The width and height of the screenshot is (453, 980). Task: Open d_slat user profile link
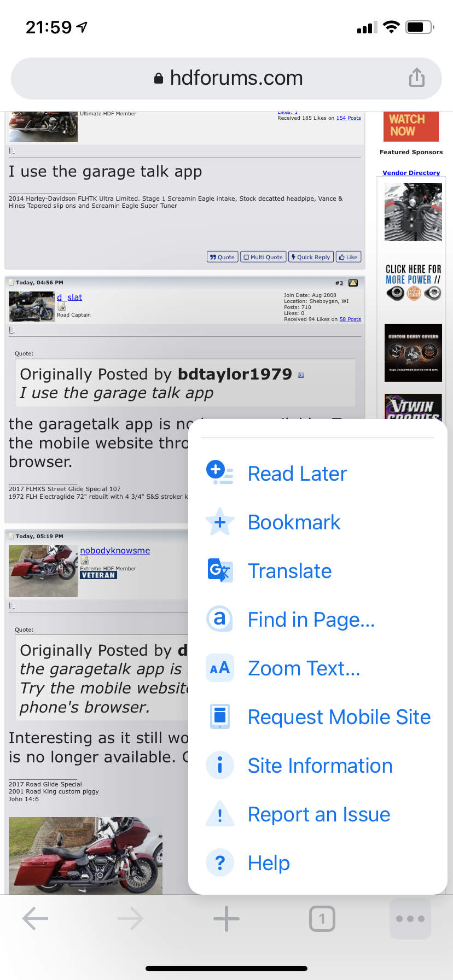[x=69, y=297]
